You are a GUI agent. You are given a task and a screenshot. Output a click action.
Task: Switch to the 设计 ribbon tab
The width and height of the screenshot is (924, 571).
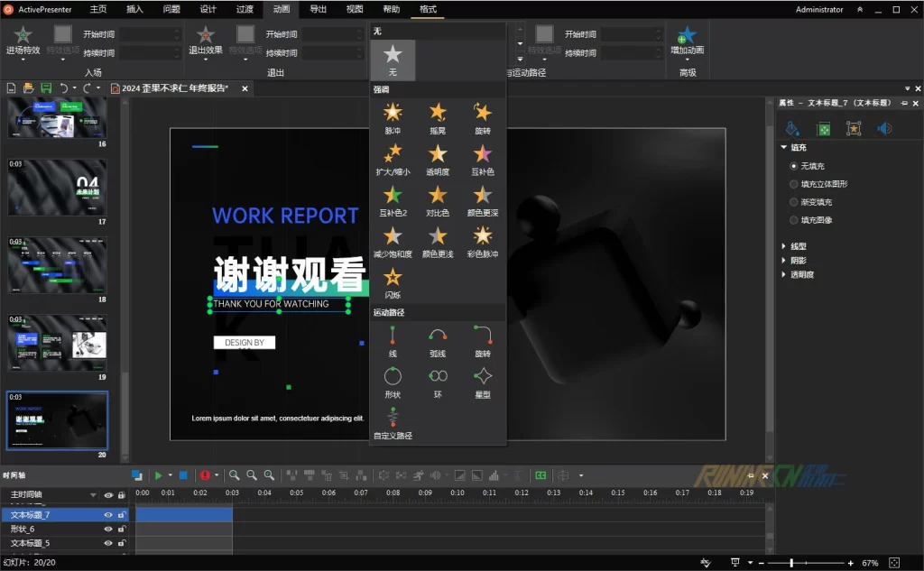pyautogui.click(x=208, y=9)
